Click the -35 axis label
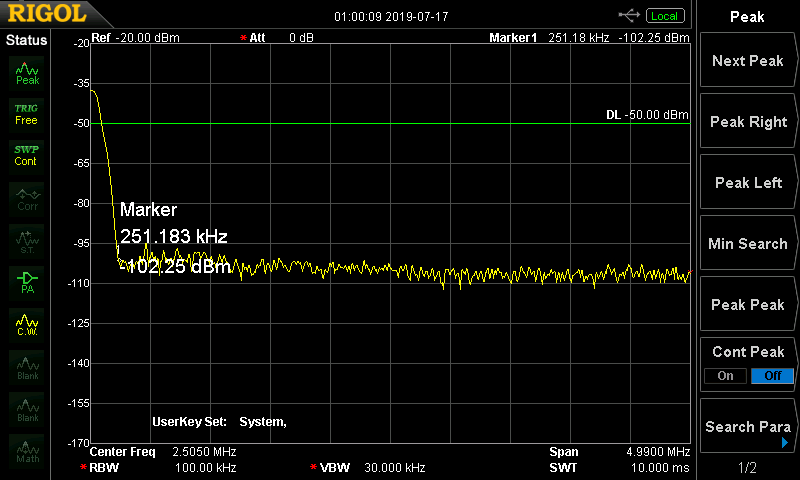Image resolution: width=800 pixels, height=480 pixels. [x=81, y=84]
